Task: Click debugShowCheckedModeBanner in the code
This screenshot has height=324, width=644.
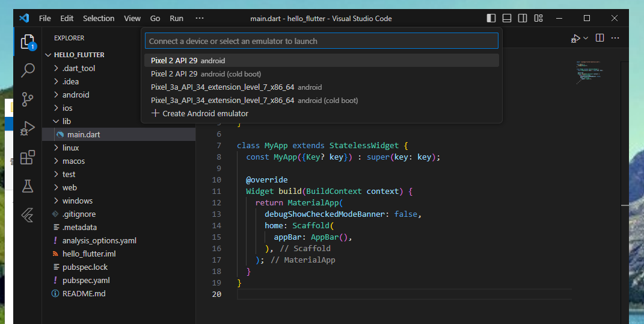Action: [325, 214]
